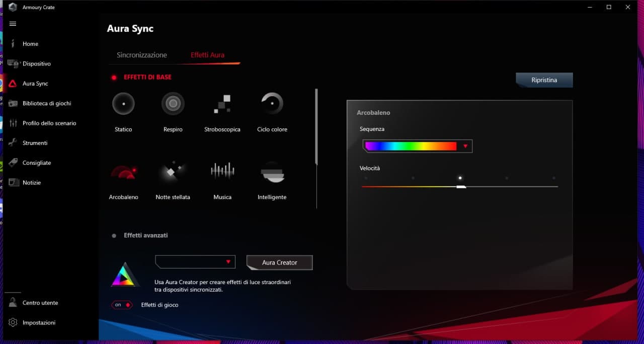Launch the Aura Creator button

279,262
